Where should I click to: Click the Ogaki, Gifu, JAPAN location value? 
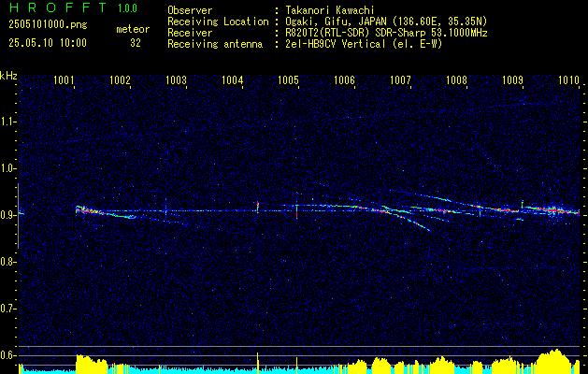(386, 22)
